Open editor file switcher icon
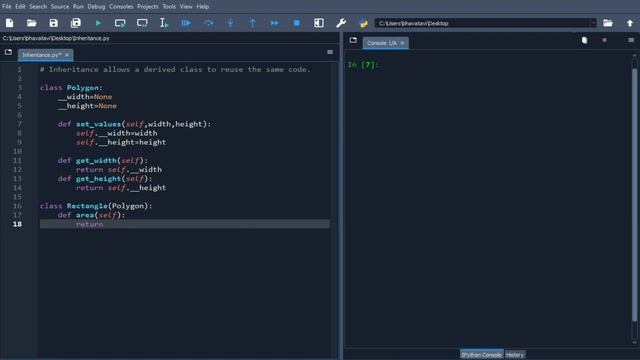This screenshot has width=640, height=360. pos(8,52)
